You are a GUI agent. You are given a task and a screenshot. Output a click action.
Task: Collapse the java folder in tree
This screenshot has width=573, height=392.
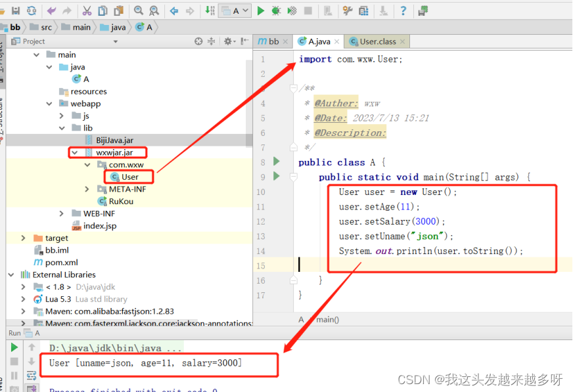(x=49, y=67)
